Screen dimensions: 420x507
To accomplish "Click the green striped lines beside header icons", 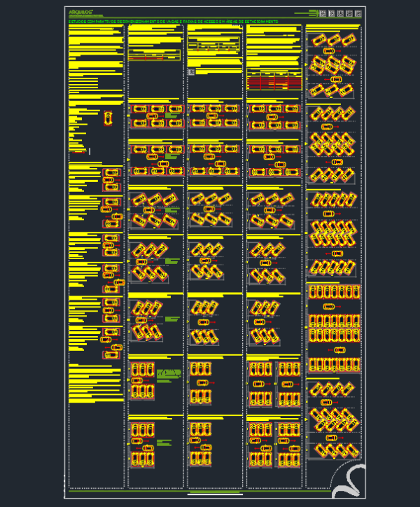I will tap(305, 13).
